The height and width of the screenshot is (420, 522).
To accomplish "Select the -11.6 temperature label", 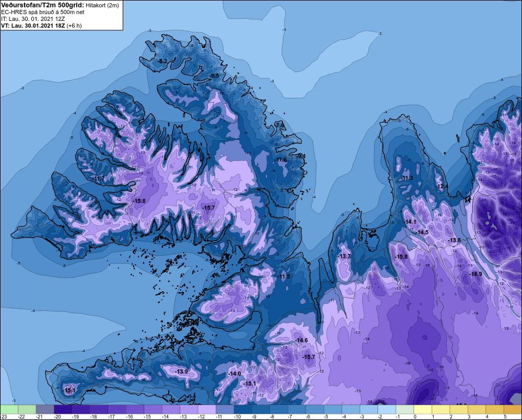I will 281,160.
